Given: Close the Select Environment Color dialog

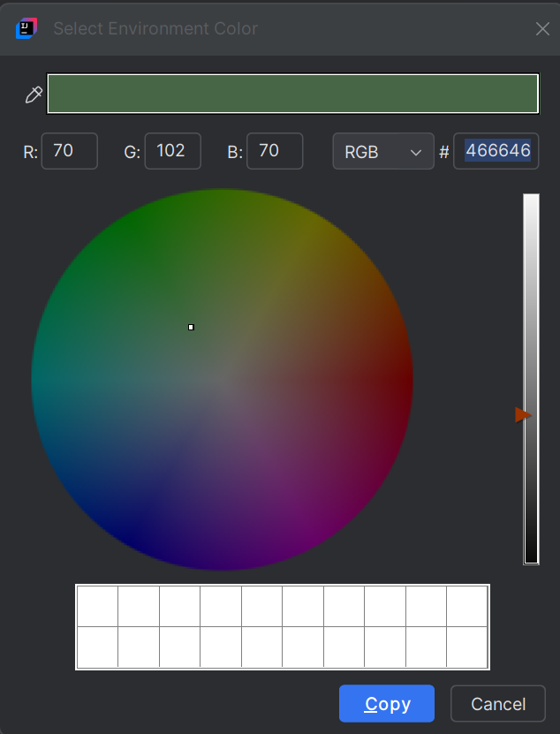Looking at the screenshot, I should (542, 29).
